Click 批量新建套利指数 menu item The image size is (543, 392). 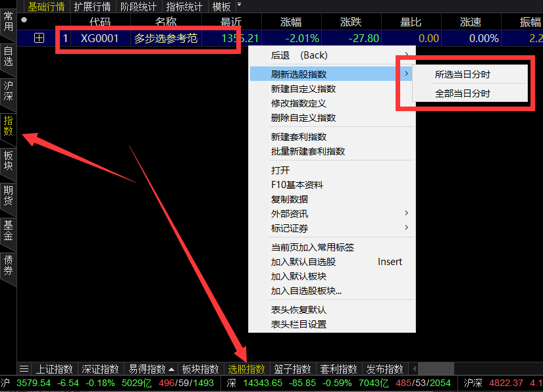point(332,151)
